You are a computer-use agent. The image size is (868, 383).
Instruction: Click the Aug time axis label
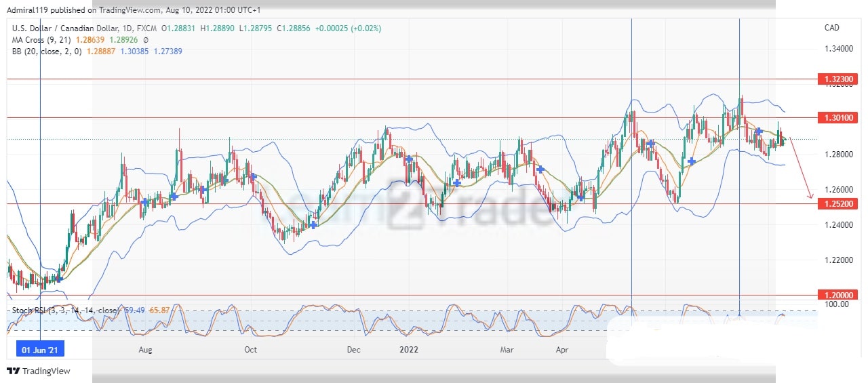[x=145, y=350]
